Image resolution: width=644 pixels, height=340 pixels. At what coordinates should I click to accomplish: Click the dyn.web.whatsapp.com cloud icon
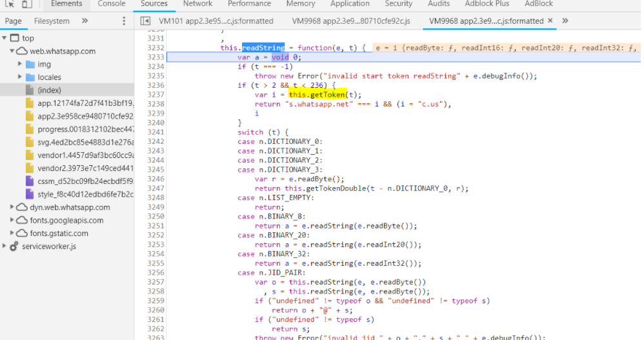coord(22,207)
